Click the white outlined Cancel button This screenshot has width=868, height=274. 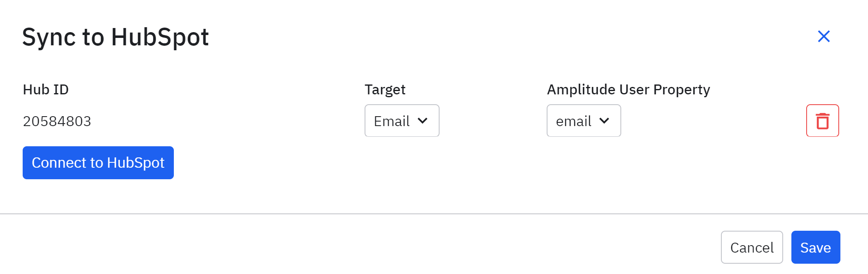click(x=751, y=247)
